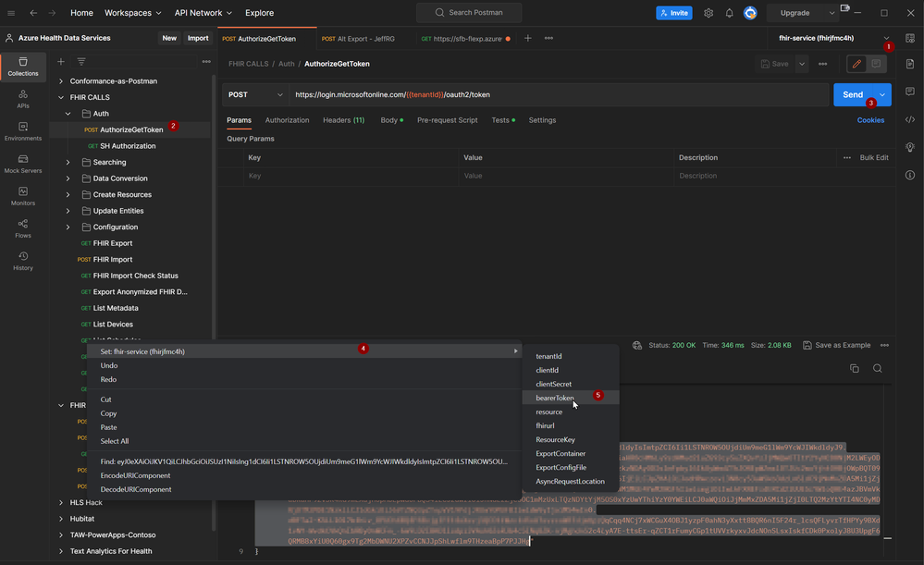Image resolution: width=924 pixels, height=565 pixels.
Task: Open the SH Authorization request
Action: pyautogui.click(x=128, y=146)
